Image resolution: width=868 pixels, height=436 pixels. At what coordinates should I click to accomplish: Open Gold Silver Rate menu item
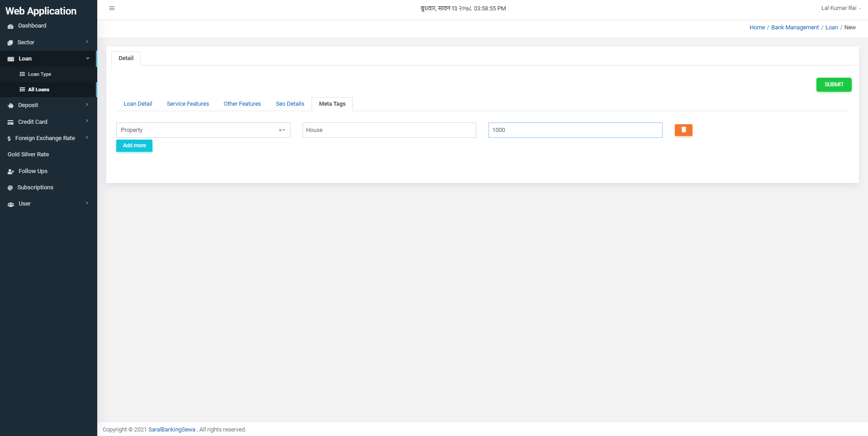pyautogui.click(x=48, y=155)
